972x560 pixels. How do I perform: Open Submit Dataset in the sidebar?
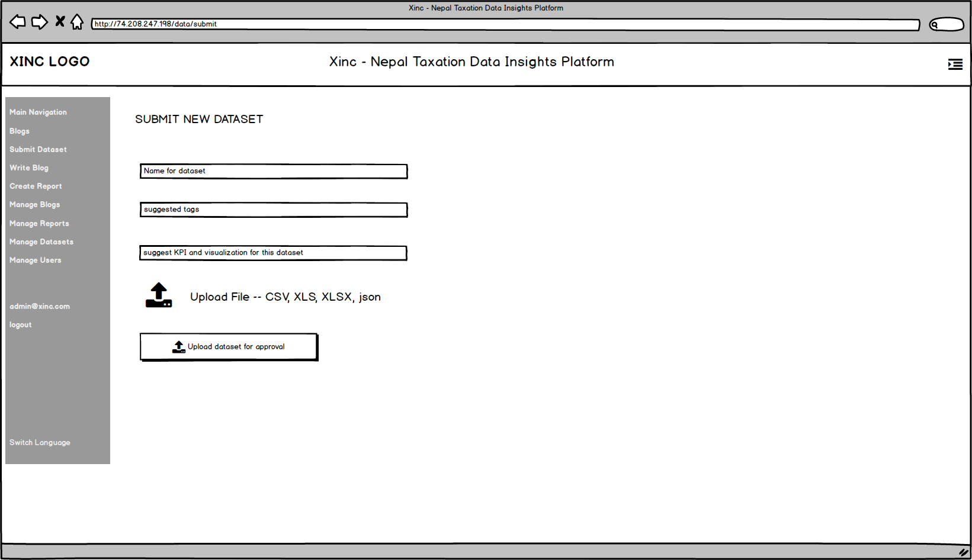tap(38, 149)
